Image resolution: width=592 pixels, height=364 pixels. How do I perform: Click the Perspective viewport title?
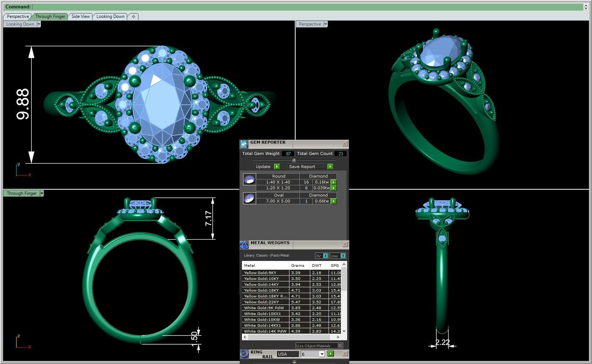(310, 24)
